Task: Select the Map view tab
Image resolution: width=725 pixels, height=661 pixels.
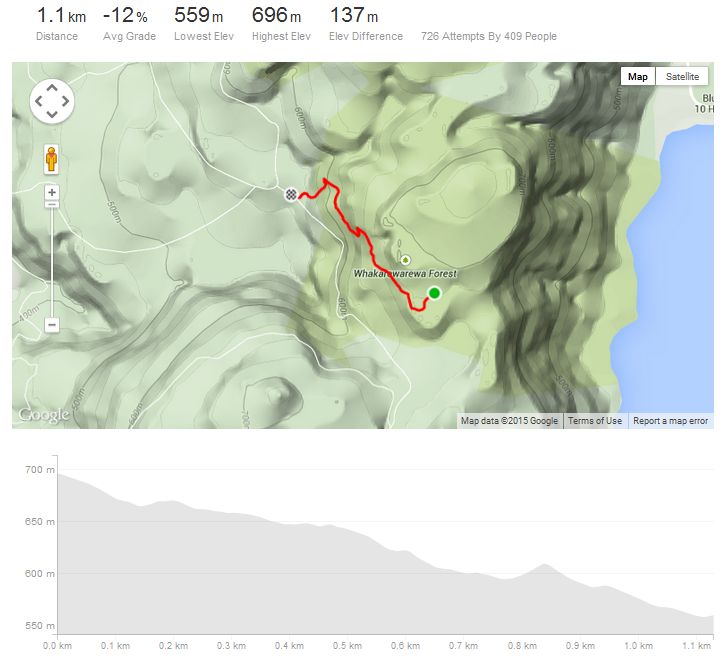Action: pos(638,77)
